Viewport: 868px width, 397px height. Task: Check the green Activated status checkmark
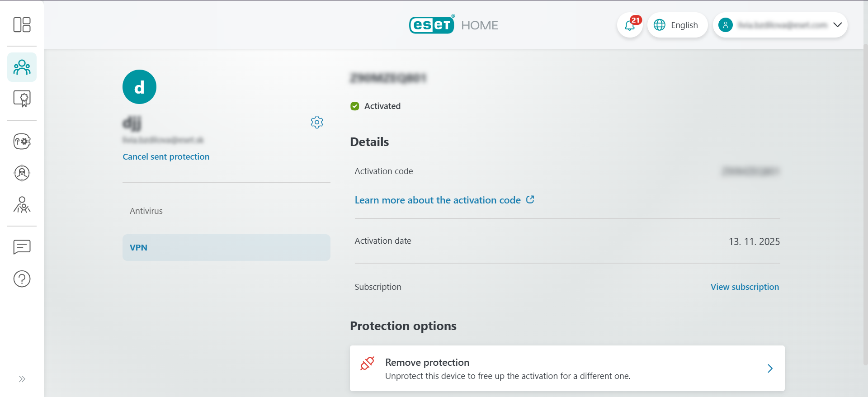tap(355, 106)
